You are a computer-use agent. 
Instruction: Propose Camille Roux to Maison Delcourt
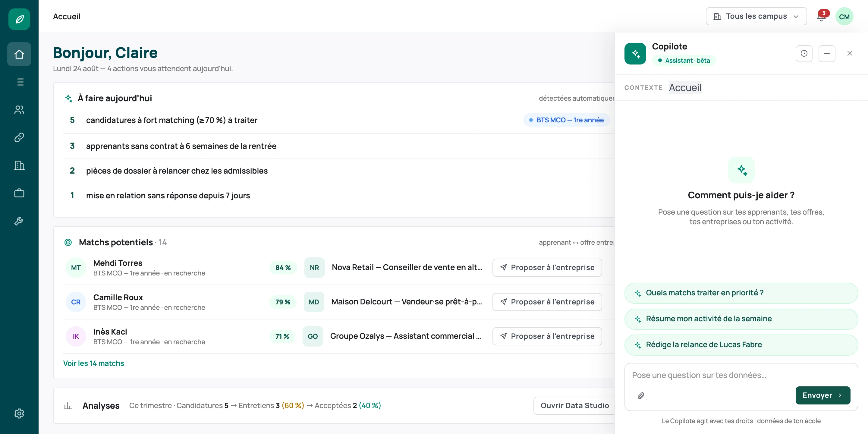(x=547, y=302)
